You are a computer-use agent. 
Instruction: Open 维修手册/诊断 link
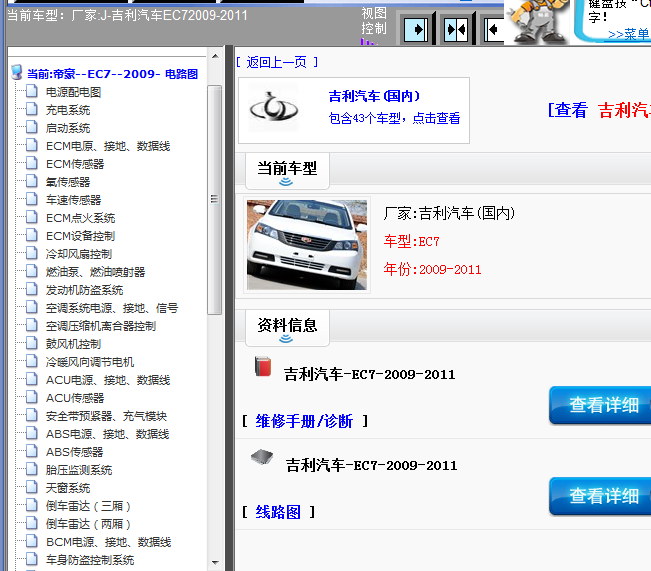pos(304,421)
